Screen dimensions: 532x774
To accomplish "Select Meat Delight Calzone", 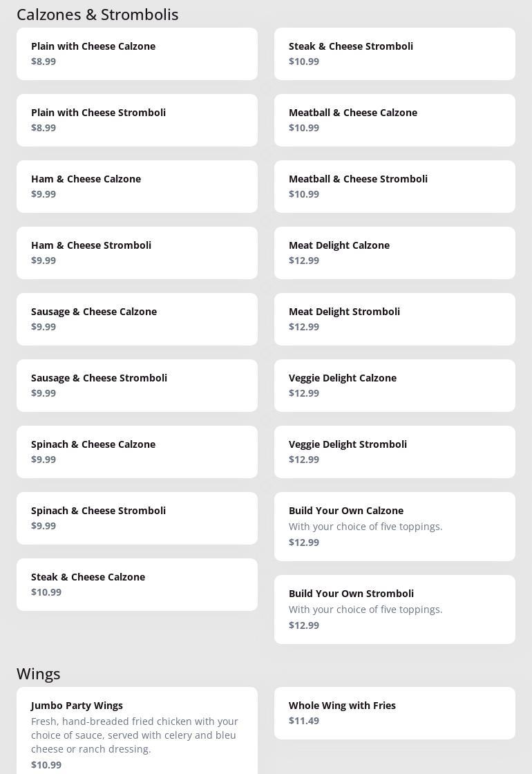I will pyautogui.click(x=395, y=253).
